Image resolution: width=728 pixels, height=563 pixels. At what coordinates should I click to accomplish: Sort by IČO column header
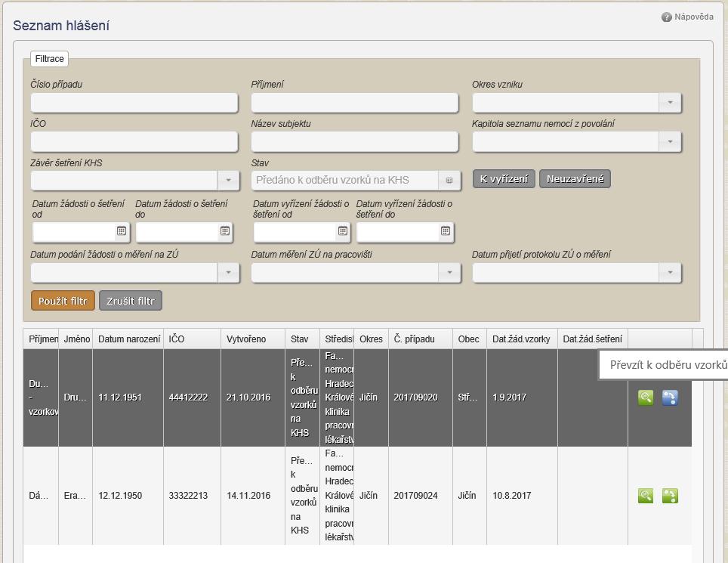tap(193, 339)
